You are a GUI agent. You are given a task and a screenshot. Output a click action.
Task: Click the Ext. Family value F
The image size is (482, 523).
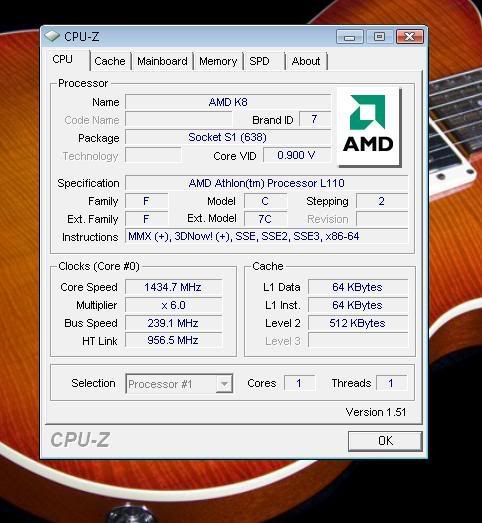coord(146,219)
